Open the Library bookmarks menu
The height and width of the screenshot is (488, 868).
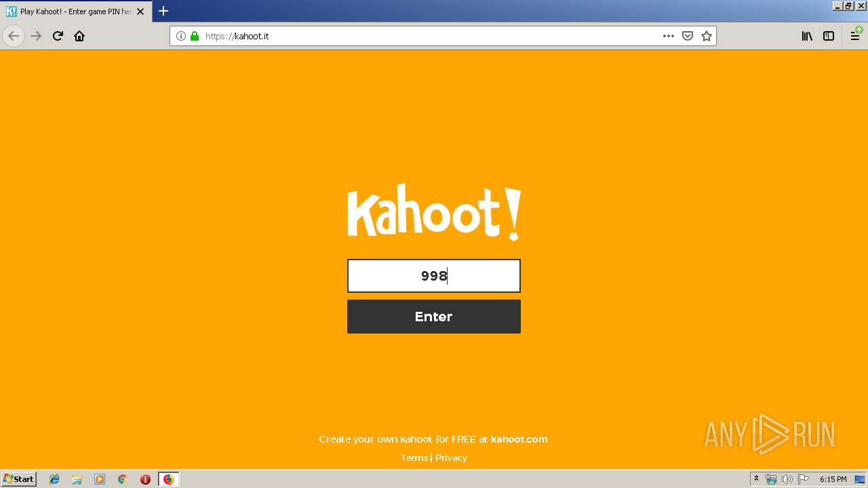pos(807,36)
